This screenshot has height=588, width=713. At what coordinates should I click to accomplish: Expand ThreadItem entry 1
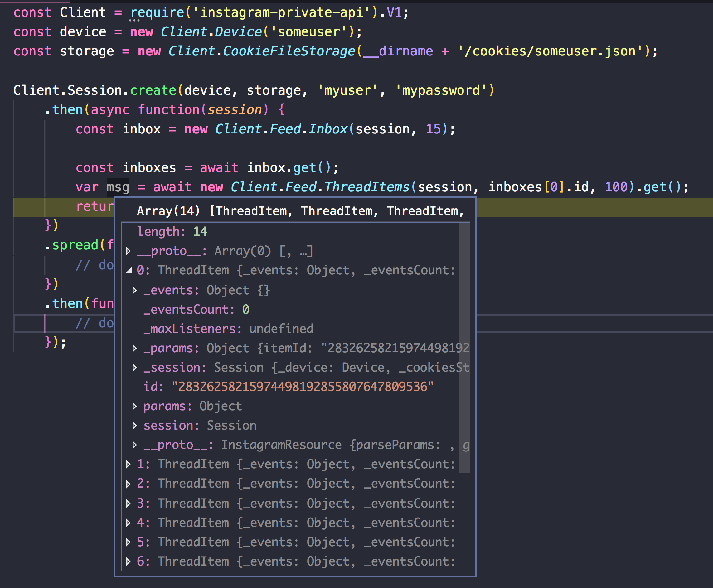[x=128, y=464]
